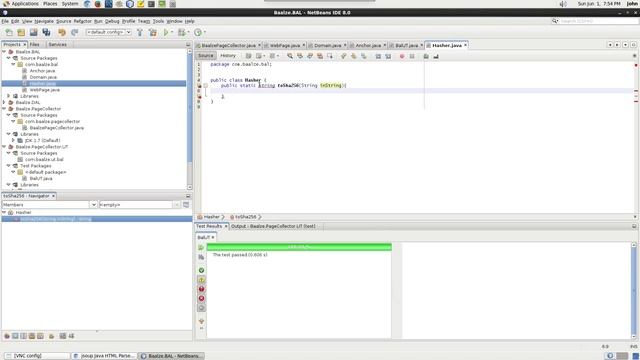Switch to the Files panel tab

pyautogui.click(x=35, y=44)
